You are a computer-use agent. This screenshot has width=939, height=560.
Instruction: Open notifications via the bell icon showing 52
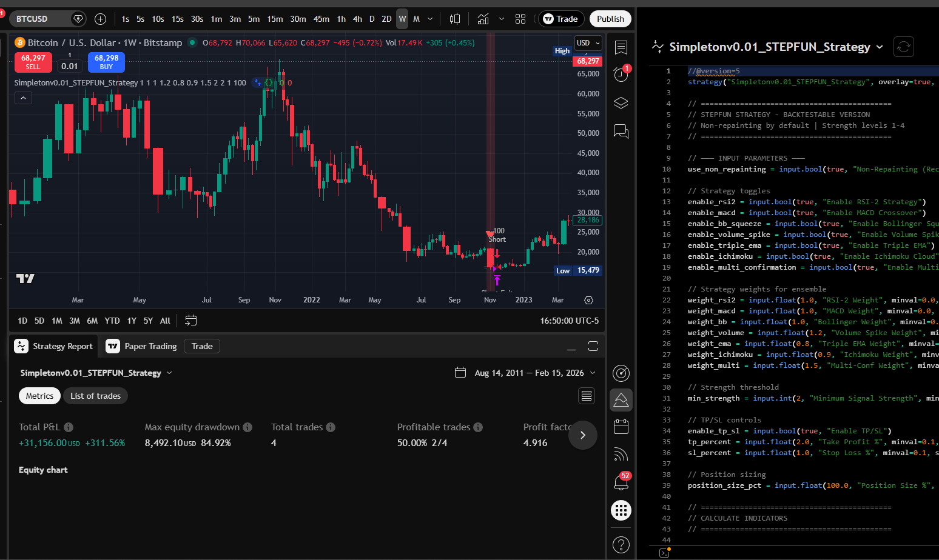click(x=621, y=481)
